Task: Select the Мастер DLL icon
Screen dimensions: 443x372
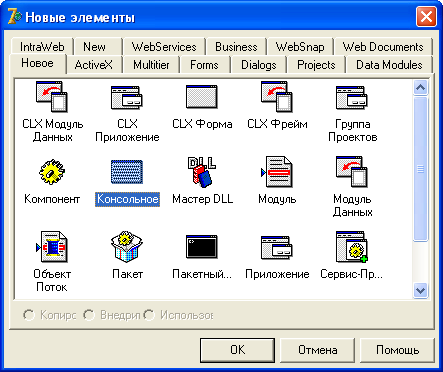Action: [202, 171]
